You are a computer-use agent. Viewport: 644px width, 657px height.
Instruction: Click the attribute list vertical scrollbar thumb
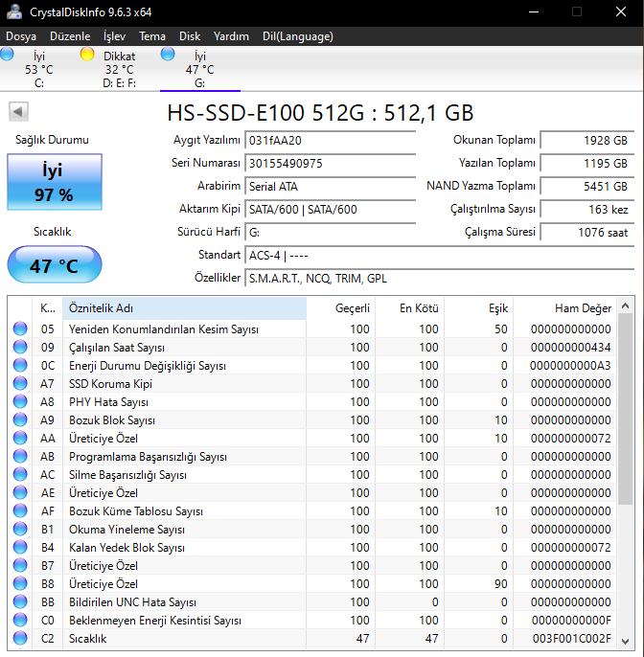626,409
